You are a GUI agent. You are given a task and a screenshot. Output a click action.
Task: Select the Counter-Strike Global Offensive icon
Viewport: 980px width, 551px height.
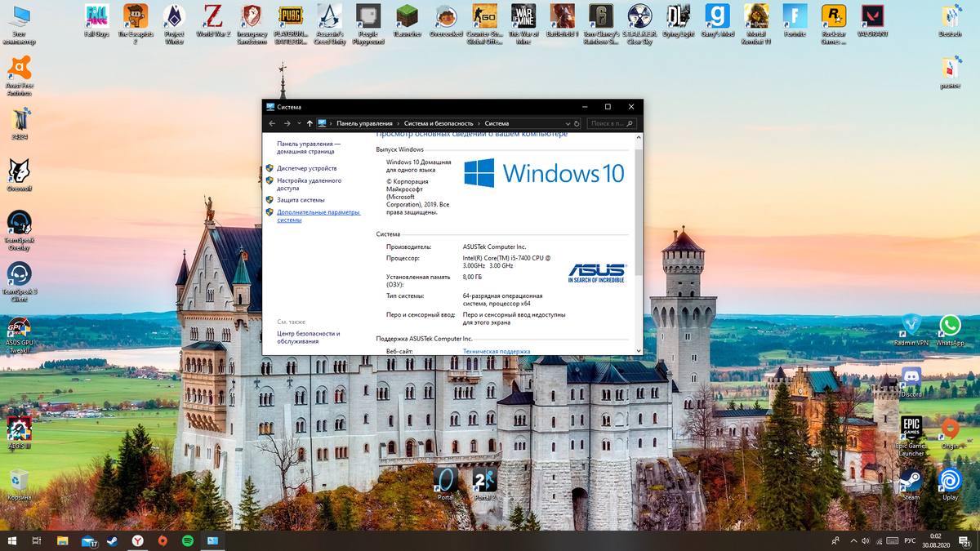tap(484, 22)
